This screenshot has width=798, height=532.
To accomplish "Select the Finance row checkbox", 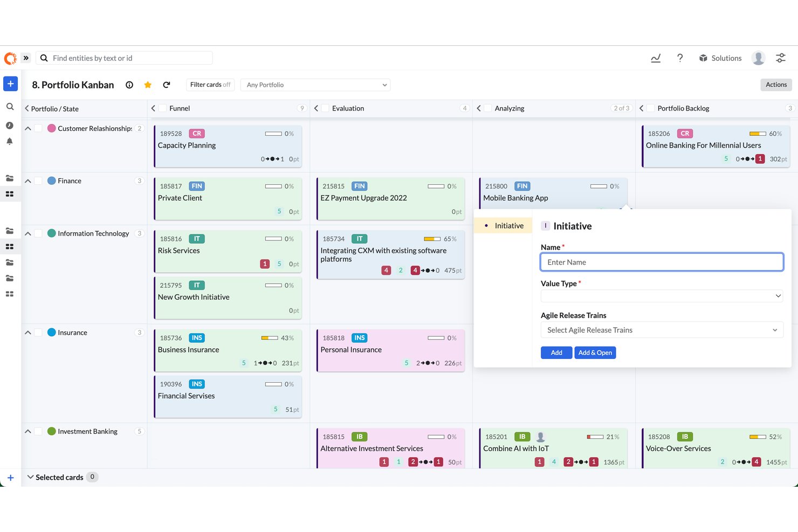I will pos(38,181).
